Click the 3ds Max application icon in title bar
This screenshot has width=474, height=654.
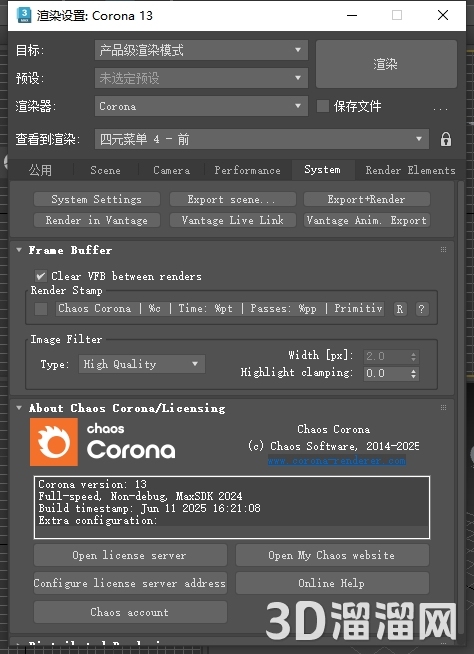click(x=24, y=15)
